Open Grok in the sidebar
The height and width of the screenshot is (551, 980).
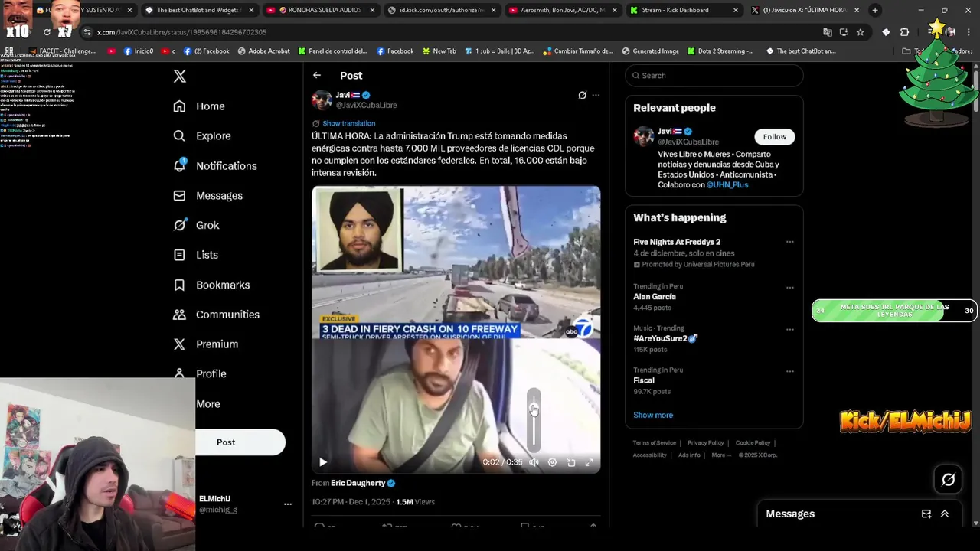(x=197, y=226)
